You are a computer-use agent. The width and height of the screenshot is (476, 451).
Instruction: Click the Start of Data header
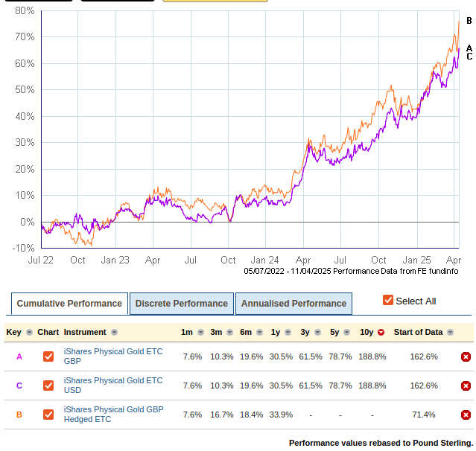[x=418, y=333]
